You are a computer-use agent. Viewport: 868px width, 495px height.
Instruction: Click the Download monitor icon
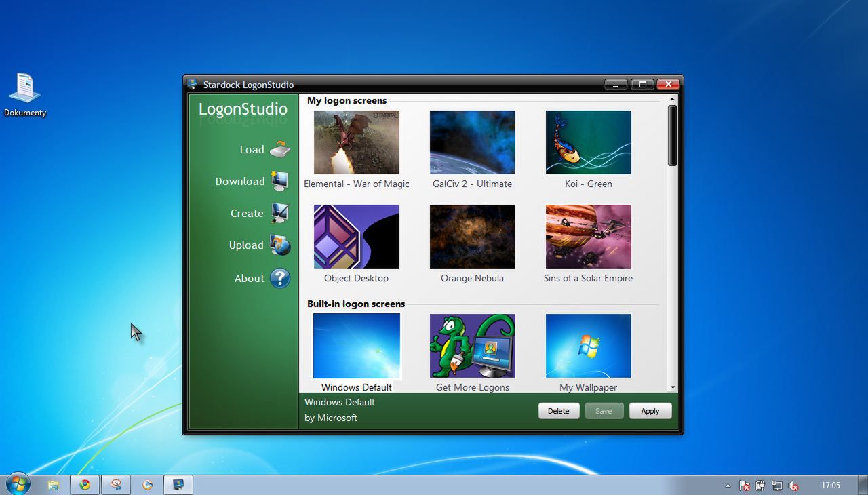tap(280, 181)
